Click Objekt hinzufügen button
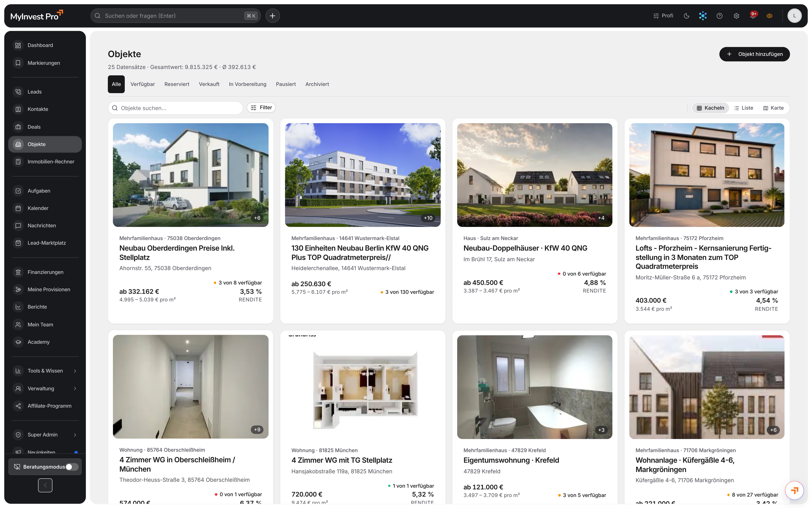Screen dimensions: 812x508 coord(754,54)
